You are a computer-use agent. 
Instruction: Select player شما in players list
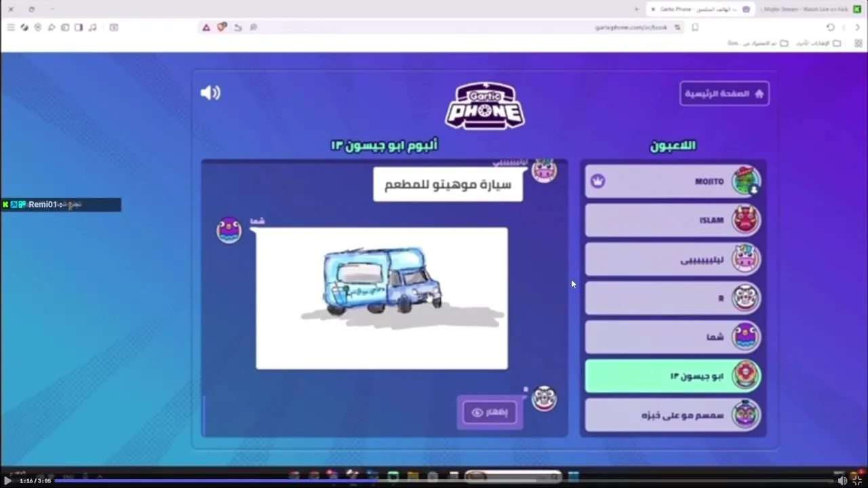pos(673,337)
